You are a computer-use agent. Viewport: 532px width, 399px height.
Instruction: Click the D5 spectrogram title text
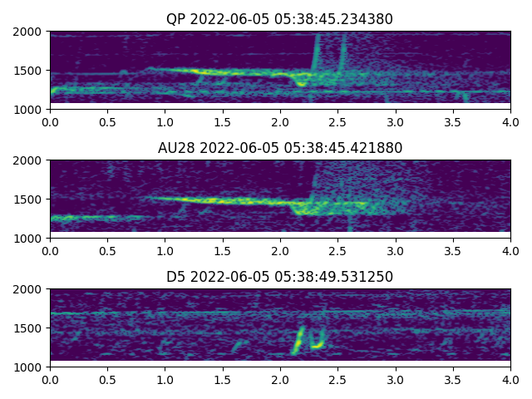(x=279, y=277)
